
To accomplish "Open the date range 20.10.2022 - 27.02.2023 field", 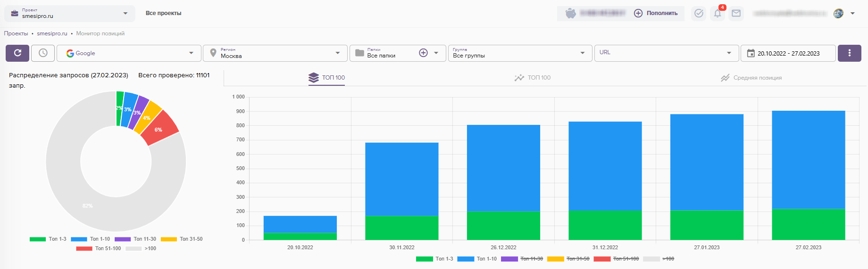I will (788, 53).
